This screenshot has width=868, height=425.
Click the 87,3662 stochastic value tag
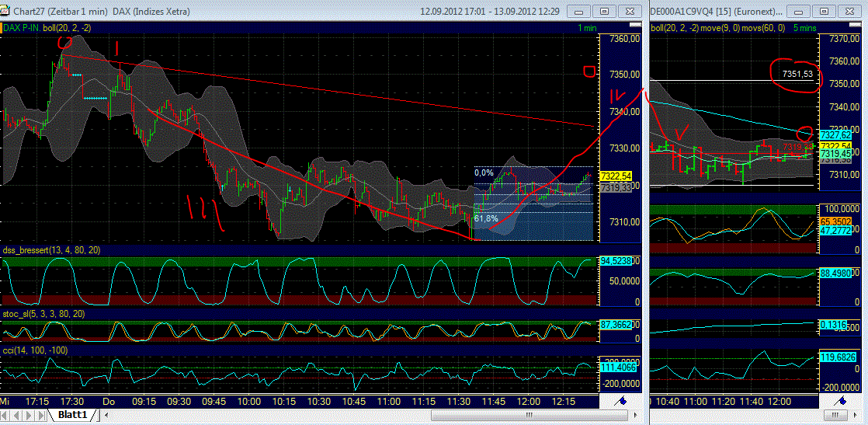pyautogui.click(x=616, y=325)
